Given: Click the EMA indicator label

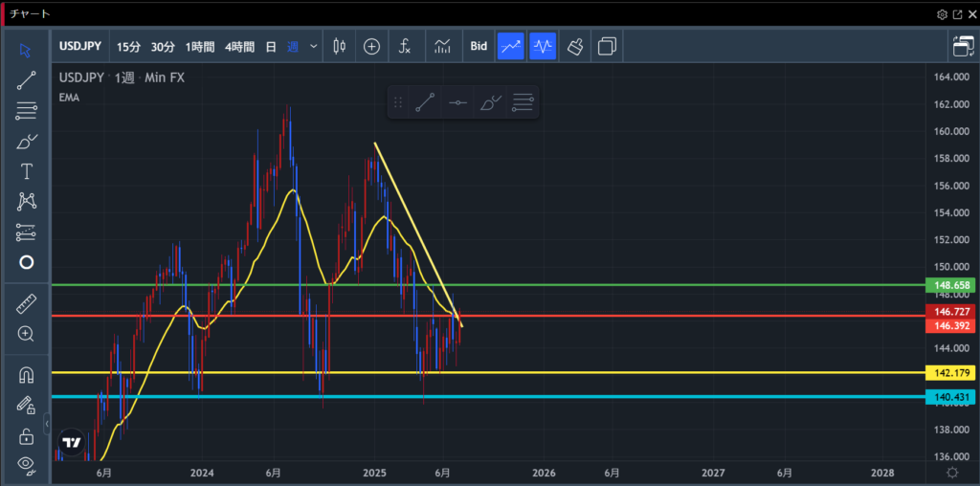Looking at the screenshot, I should coord(69,98).
